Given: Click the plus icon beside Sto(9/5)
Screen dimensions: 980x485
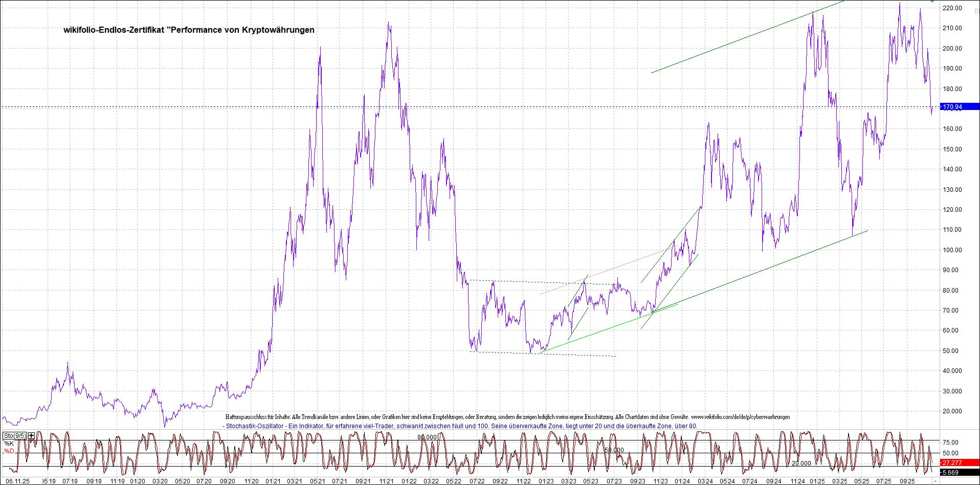Looking at the screenshot, I should [x=32, y=436].
